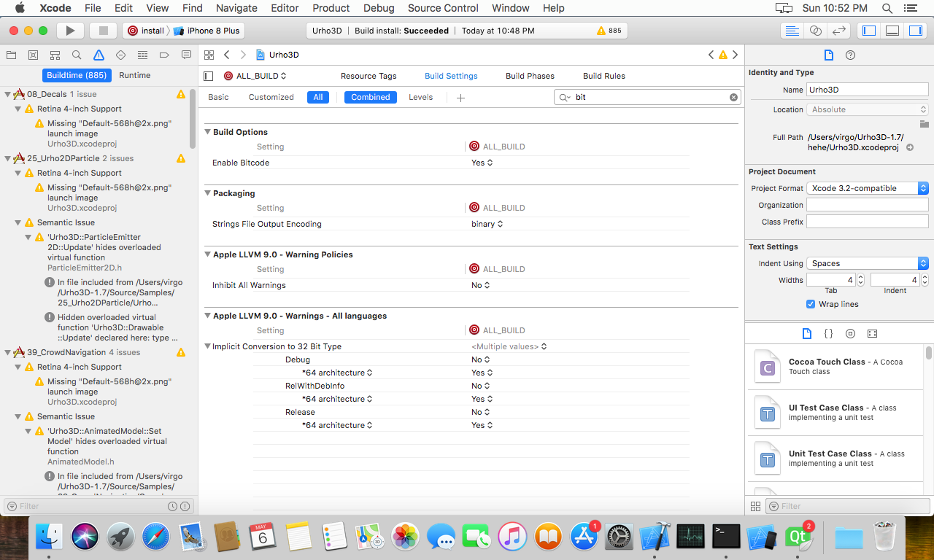This screenshot has height=560, width=934.
Task: Open the Test navigator diamond icon
Action: (x=120, y=55)
